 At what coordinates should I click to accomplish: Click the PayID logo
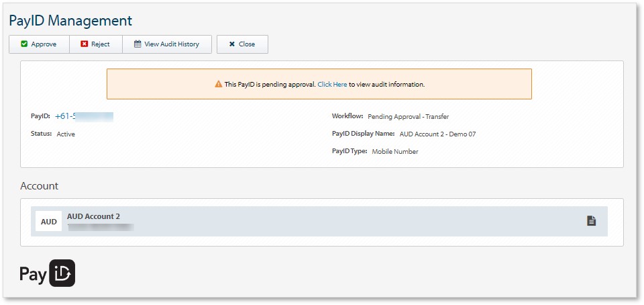[47, 273]
